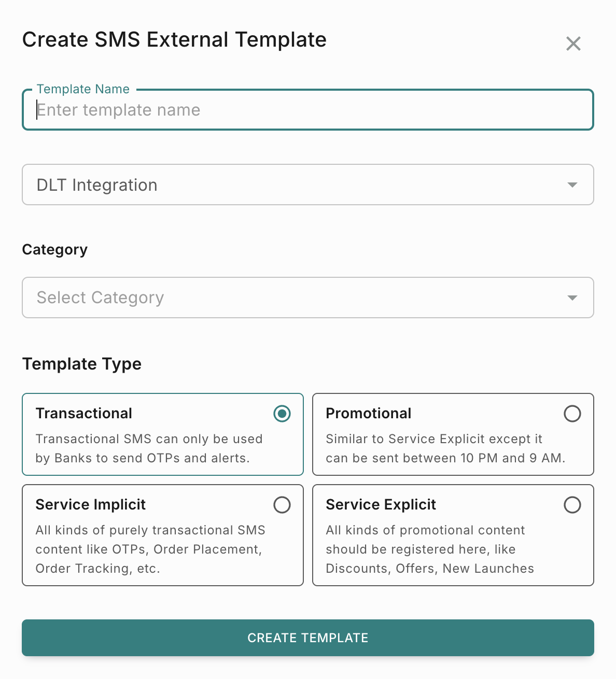Select the Service Implicit radio button
The image size is (616, 679).
282,505
